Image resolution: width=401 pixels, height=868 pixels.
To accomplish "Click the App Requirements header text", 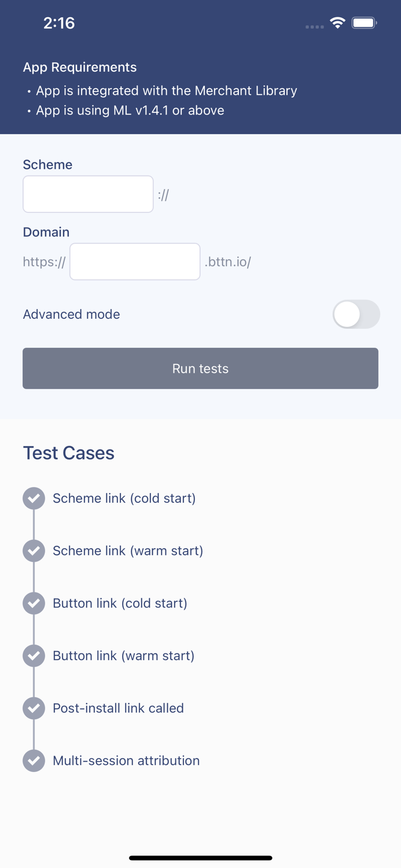I will click(x=80, y=67).
